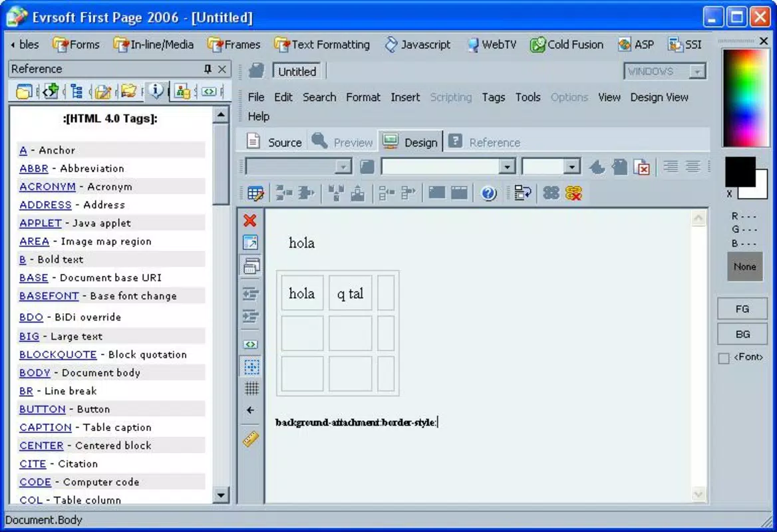This screenshot has width=777, height=532.
Task: Close the Reference panel
Action: [x=222, y=69]
